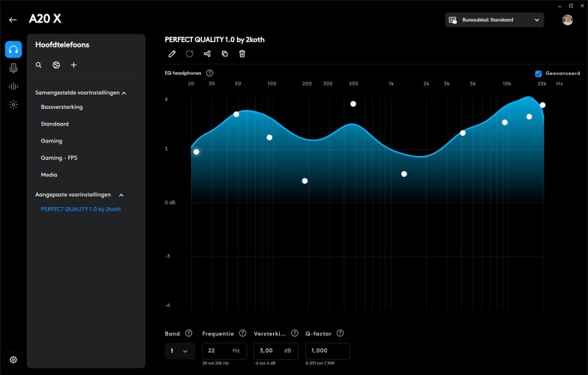Select the headphones icon in sidebar

[13, 49]
